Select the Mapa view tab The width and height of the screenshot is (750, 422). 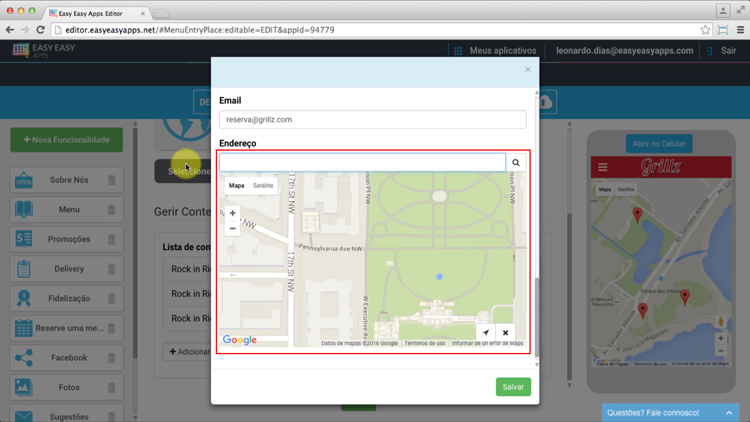click(236, 186)
